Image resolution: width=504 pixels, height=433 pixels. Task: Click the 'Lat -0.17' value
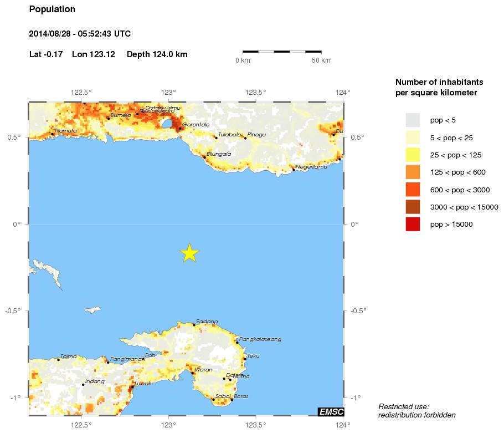(x=46, y=54)
